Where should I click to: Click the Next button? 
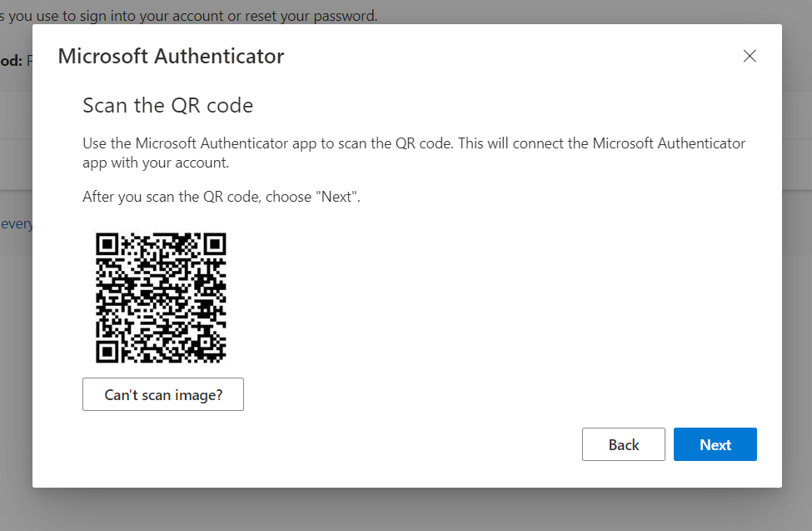click(x=715, y=444)
